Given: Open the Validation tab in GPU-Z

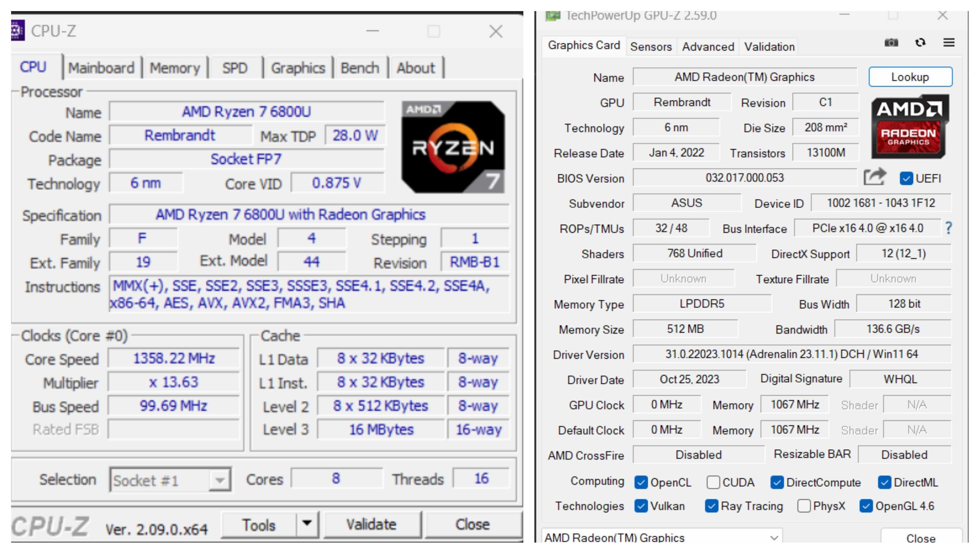Looking at the screenshot, I should (769, 47).
